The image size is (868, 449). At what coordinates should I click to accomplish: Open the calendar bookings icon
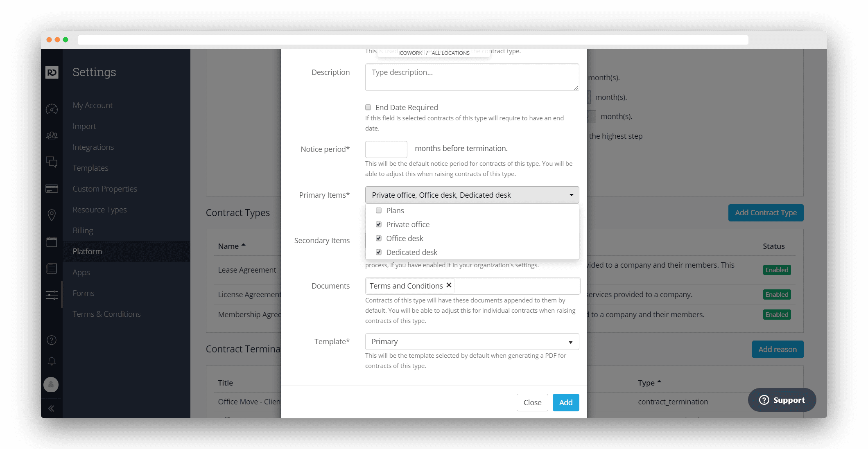(x=52, y=242)
